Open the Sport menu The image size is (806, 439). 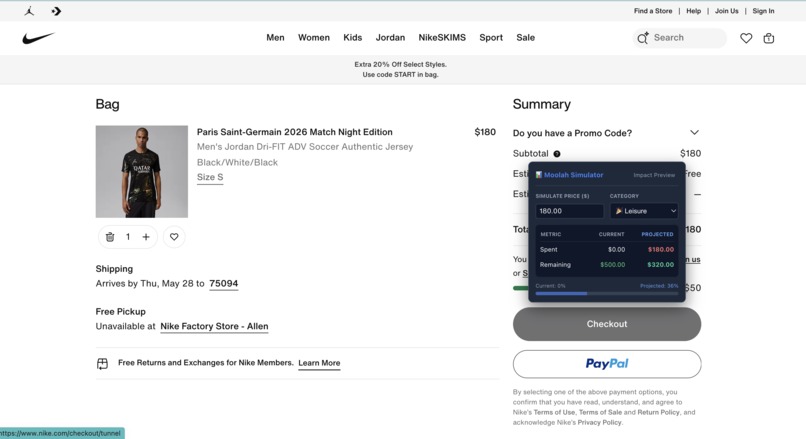pyautogui.click(x=491, y=38)
